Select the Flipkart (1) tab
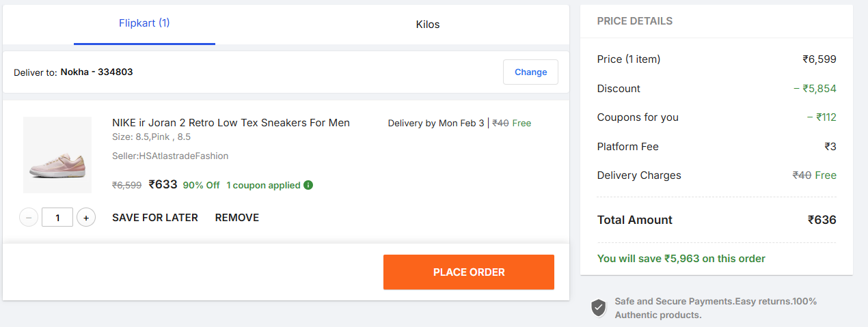 tap(144, 23)
